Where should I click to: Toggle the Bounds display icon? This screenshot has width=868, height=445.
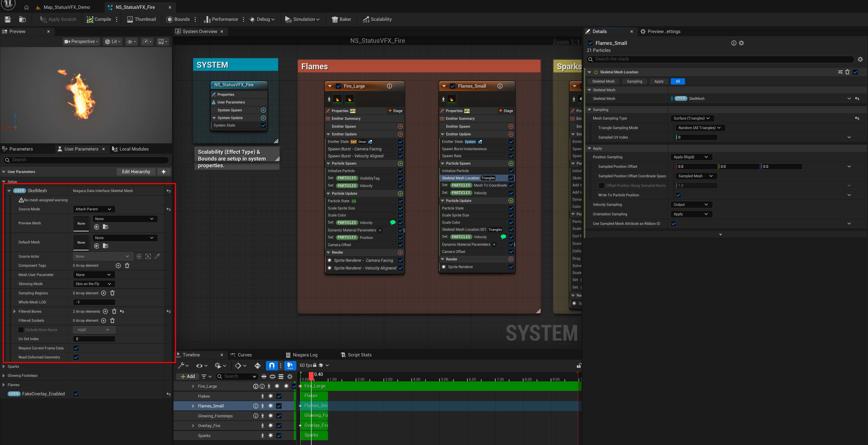click(x=169, y=19)
